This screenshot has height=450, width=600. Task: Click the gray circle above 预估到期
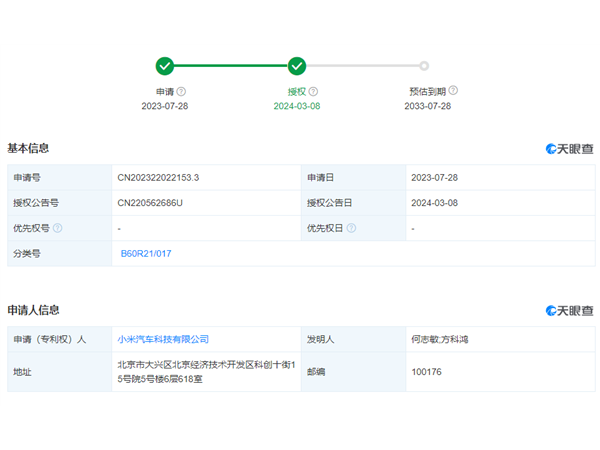coord(424,66)
